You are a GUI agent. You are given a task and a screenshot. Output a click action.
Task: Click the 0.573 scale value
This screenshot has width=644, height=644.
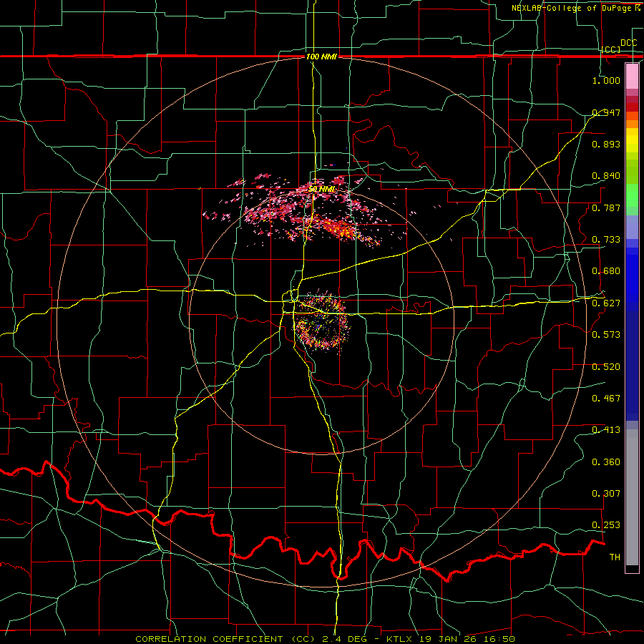(606, 335)
